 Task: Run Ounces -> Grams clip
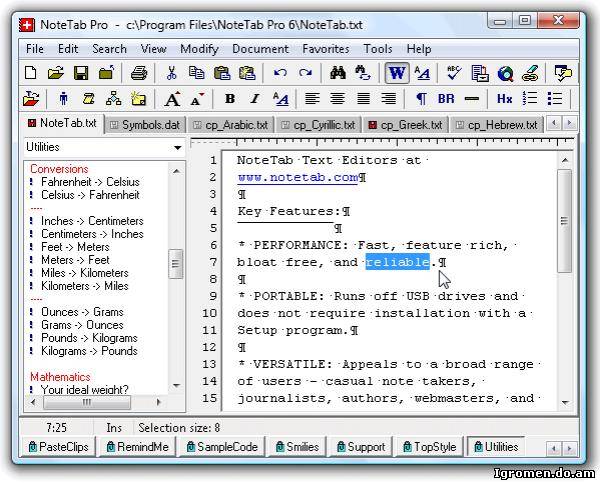pyautogui.click(x=82, y=312)
